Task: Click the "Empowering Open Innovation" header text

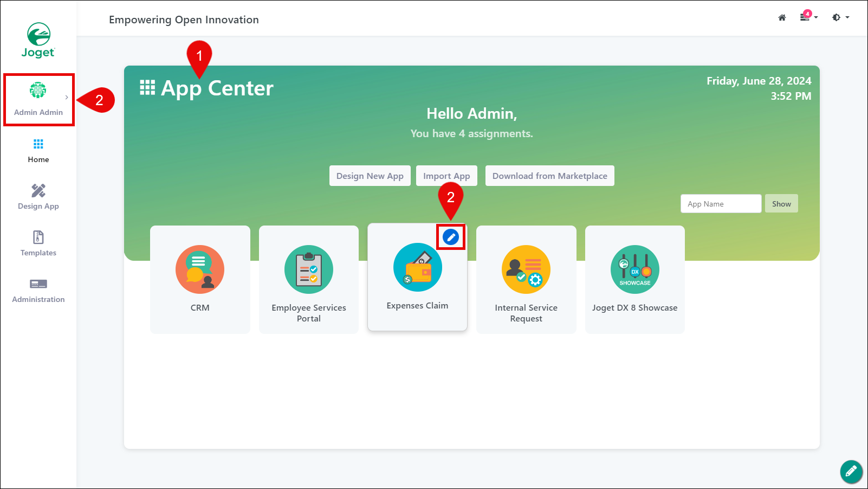Action: pyautogui.click(x=184, y=20)
